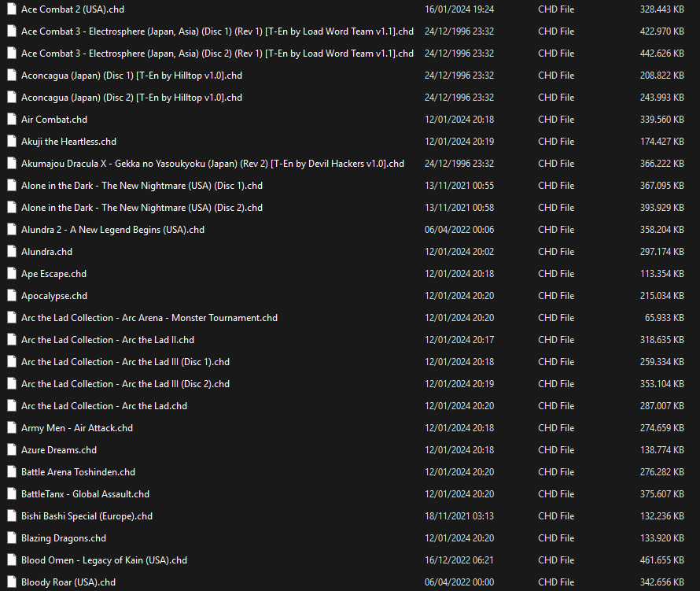
Task: Click the file icon beside Army Men - Air Attack.chd
Action: 12,428
